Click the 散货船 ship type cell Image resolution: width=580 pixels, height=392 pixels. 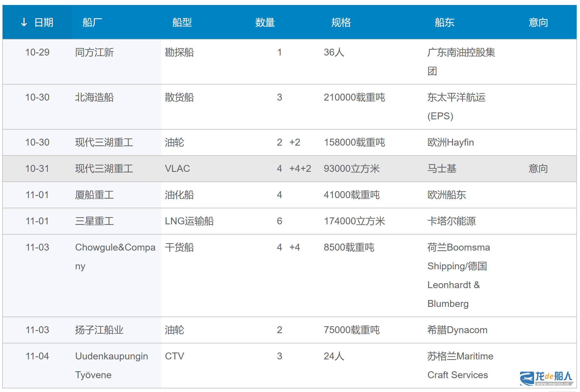coord(179,97)
